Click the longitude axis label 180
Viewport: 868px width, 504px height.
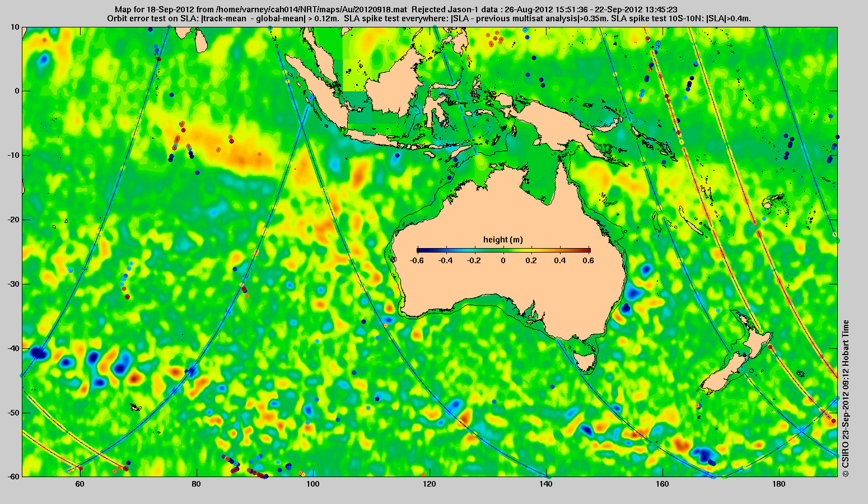779,483
